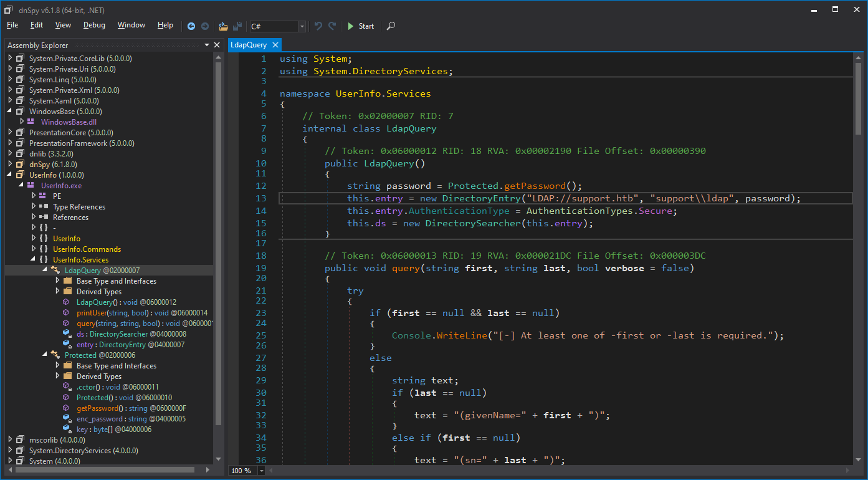This screenshot has width=868, height=480.
Task: Expand the mscorlib assembly node
Action: coord(10,439)
